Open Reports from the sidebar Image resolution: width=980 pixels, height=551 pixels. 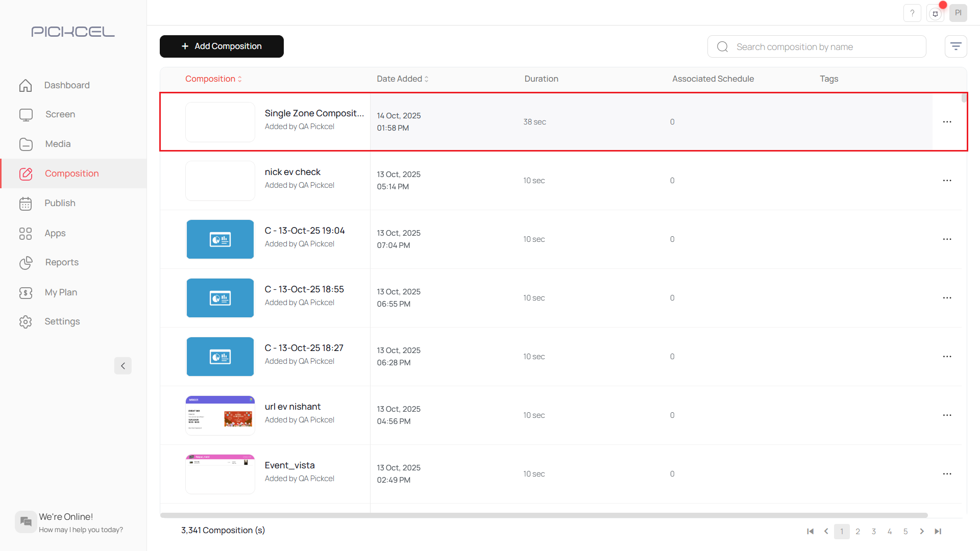point(62,262)
